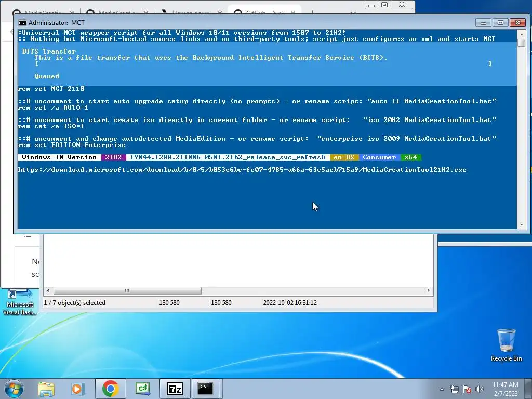
Task: Close the Administrator: MCT console window
Action: point(517,23)
